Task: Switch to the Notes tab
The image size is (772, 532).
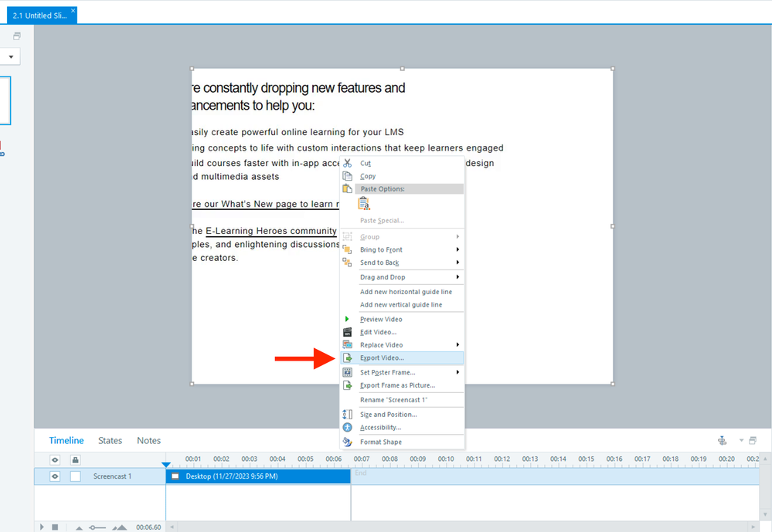Action: (x=148, y=440)
